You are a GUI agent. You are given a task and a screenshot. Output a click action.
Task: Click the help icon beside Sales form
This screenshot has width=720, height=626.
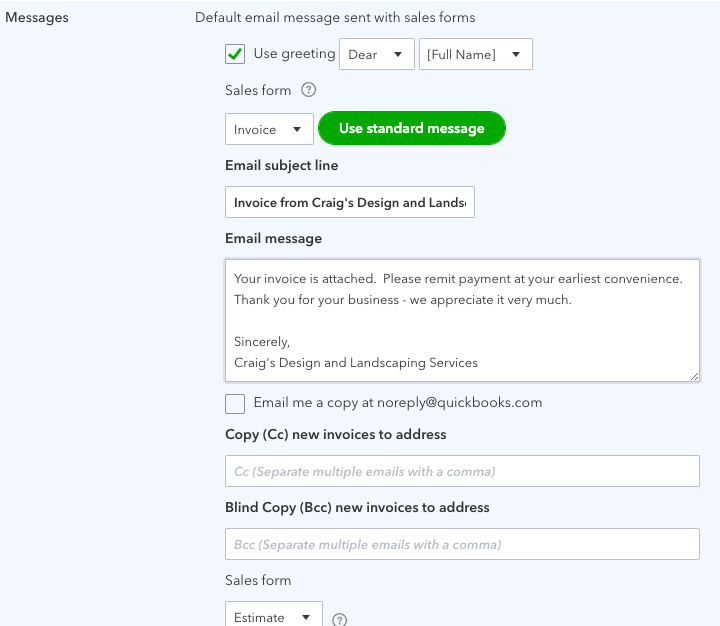(x=309, y=90)
